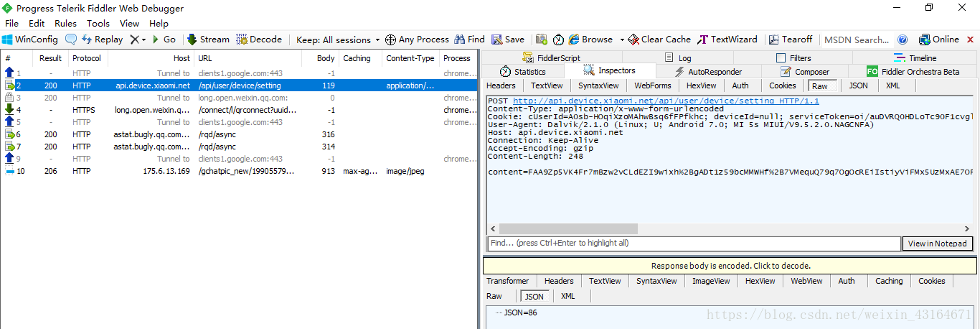Toggle the Decode option in the toolbar

coord(259,40)
